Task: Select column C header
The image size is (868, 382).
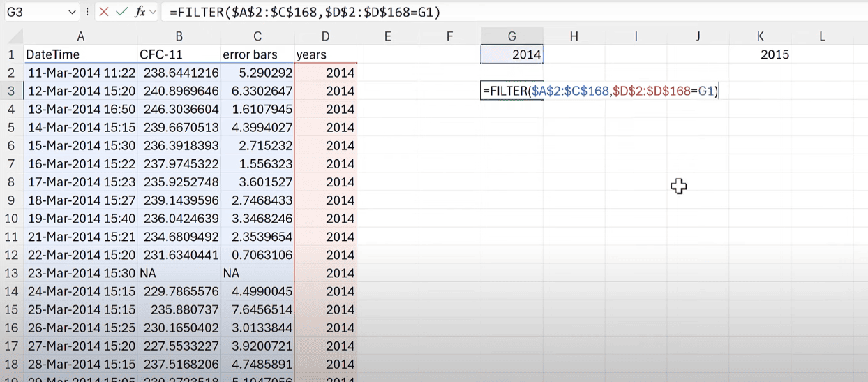Action: coord(257,36)
